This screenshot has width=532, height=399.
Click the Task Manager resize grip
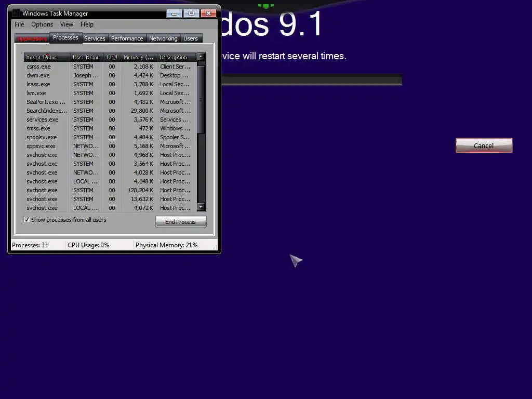pyautogui.click(x=215, y=248)
